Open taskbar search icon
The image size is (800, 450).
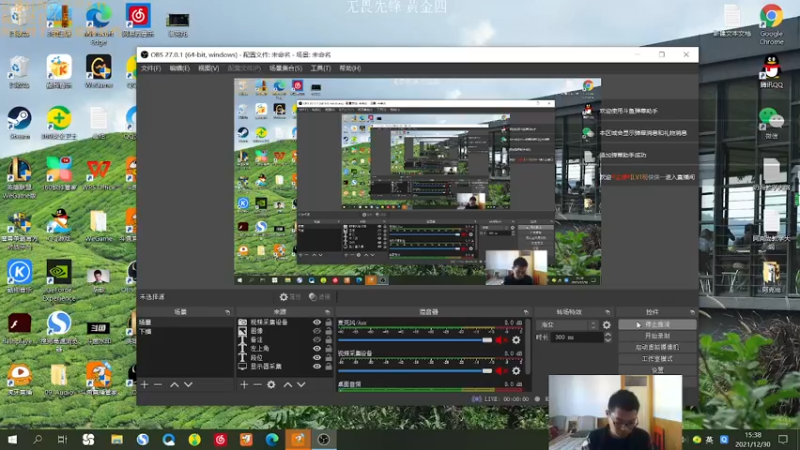click(37, 439)
